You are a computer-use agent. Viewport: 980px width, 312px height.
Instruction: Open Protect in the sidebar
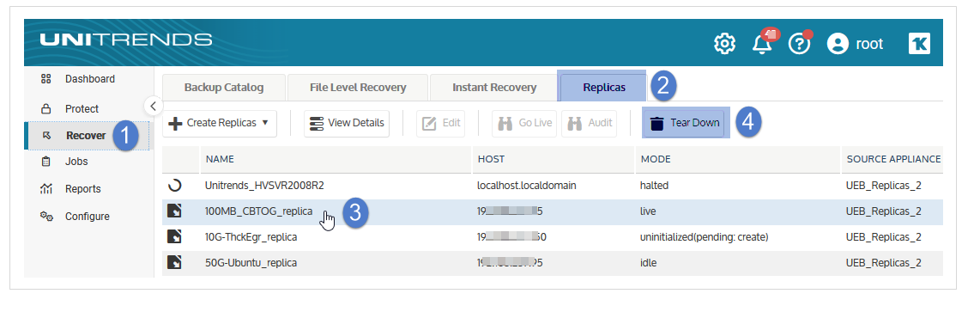82,109
